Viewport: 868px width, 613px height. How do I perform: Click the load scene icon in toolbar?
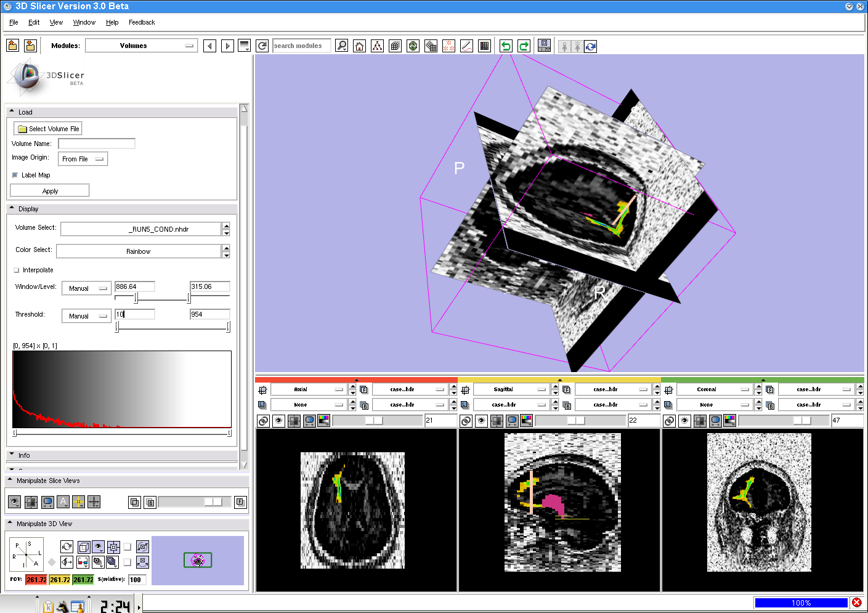point(12,46)
